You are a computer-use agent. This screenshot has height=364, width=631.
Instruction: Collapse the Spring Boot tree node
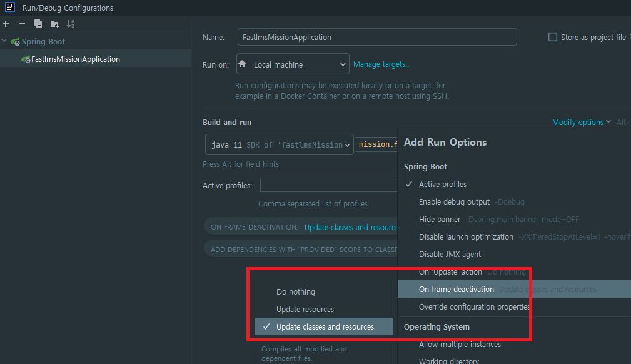click(x=4, y=41)
